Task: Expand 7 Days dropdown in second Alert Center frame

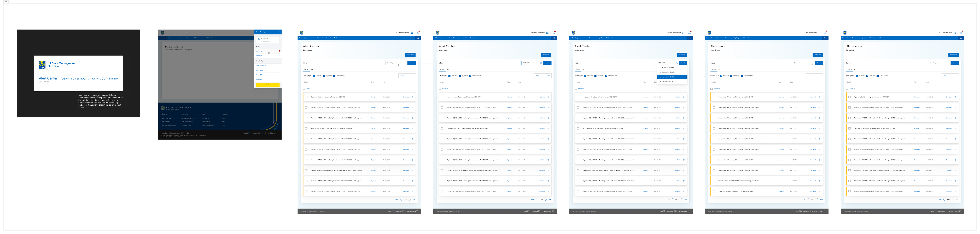Action: point(542,76)
